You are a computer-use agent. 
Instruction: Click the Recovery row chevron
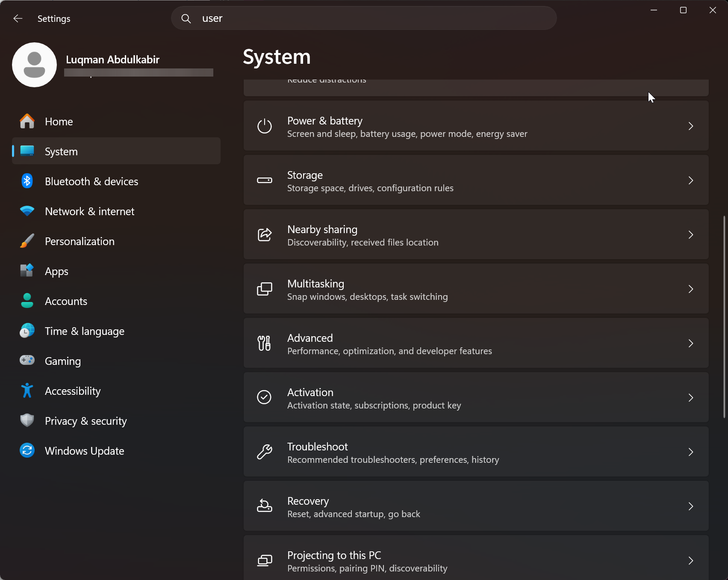691,506
